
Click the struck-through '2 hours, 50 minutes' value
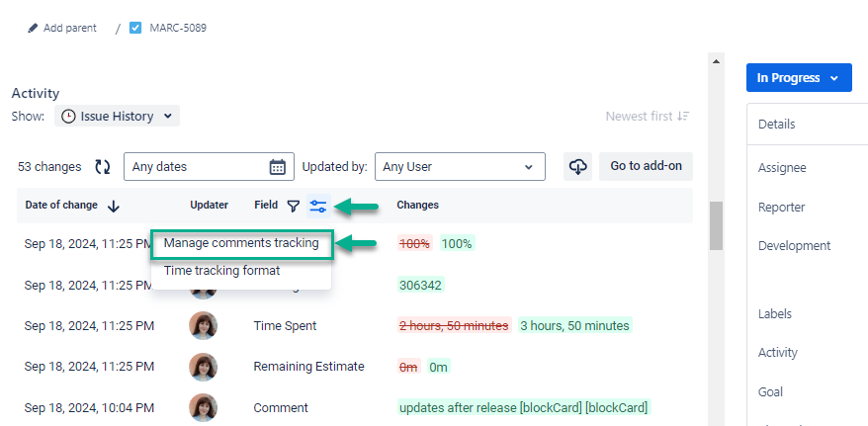[454, 325]
